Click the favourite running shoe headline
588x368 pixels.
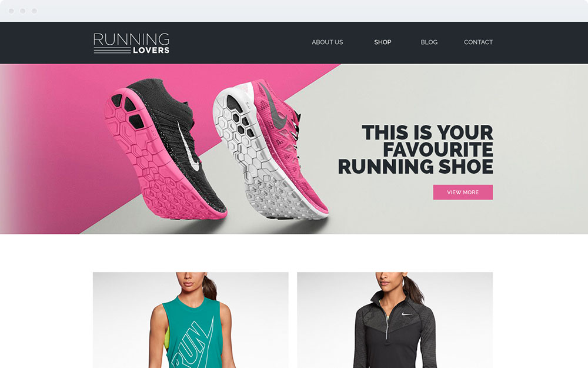click(x=416, y=150)
